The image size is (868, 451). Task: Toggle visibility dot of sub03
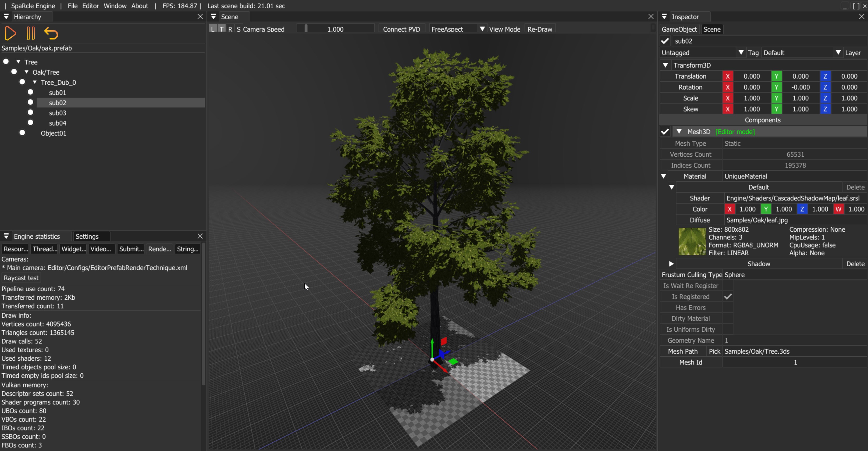(x=30, y=112)
